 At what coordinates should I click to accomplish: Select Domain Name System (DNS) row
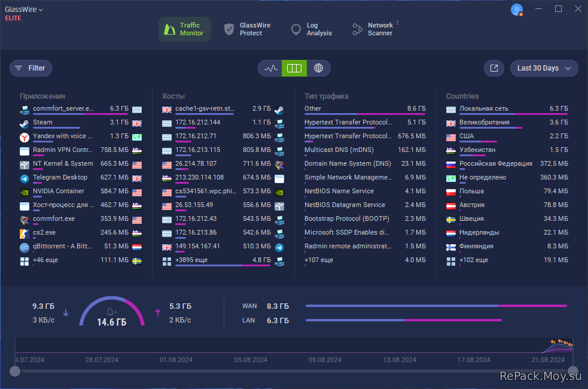pyautogui.click(x=365, y=165)
